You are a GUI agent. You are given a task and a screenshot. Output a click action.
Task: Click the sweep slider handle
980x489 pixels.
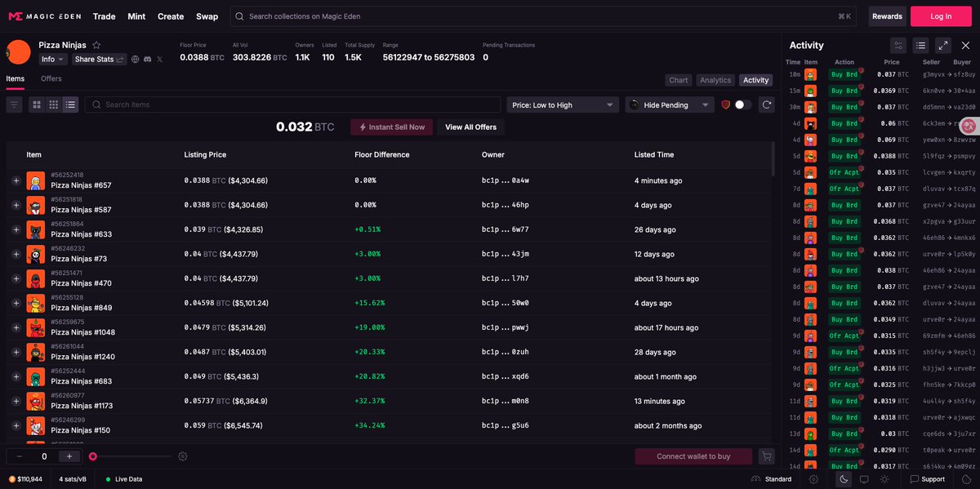93,456
